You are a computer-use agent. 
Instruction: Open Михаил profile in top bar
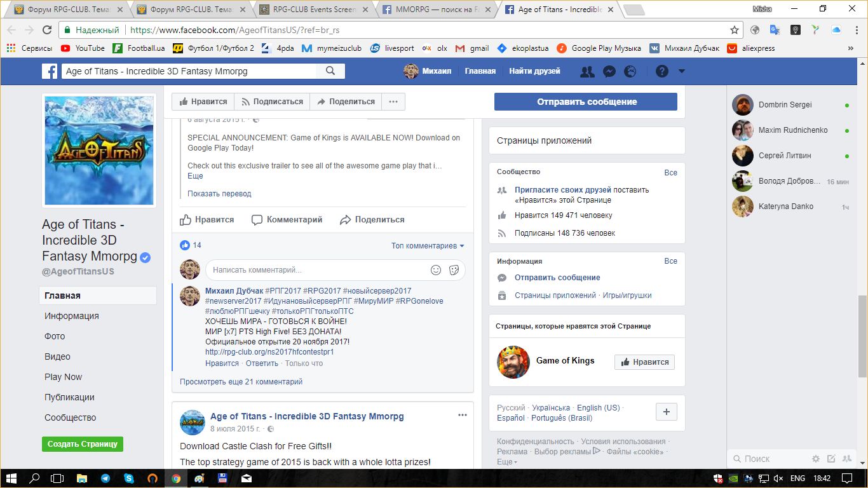pyautogui.click(x=428, y=71)
